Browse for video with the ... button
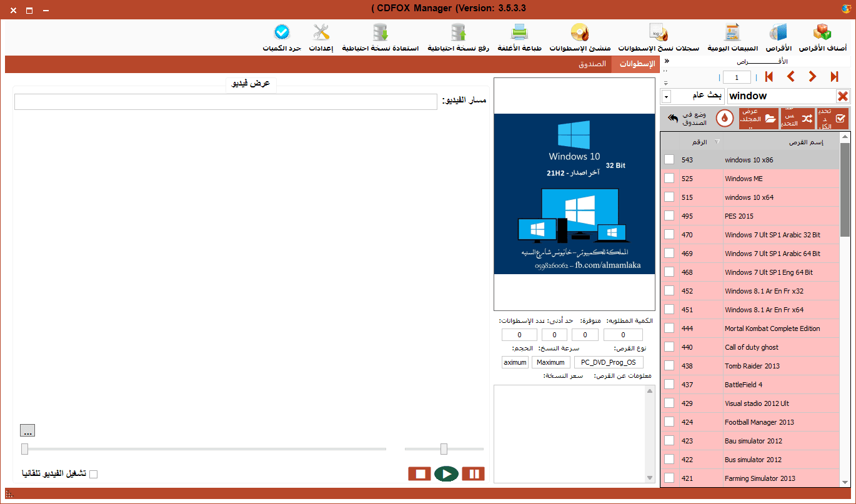This screenshot has height=504, width=856. tap(27, 430)
